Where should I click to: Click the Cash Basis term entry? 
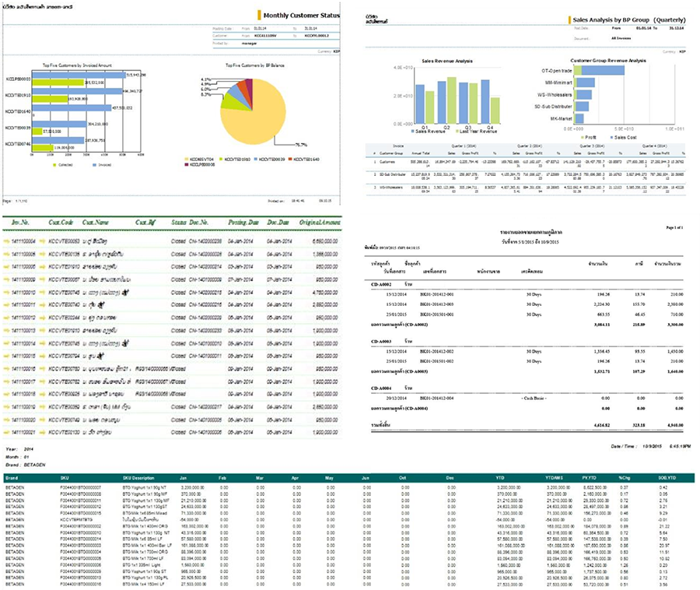[534, 398]
